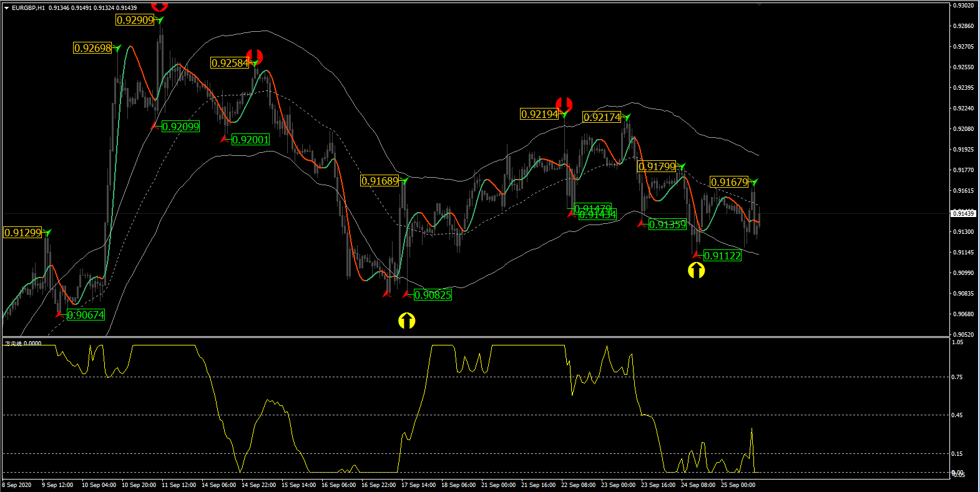
Task: Click the red down-arrow signal above 0.92584
Action: point(254,57)
